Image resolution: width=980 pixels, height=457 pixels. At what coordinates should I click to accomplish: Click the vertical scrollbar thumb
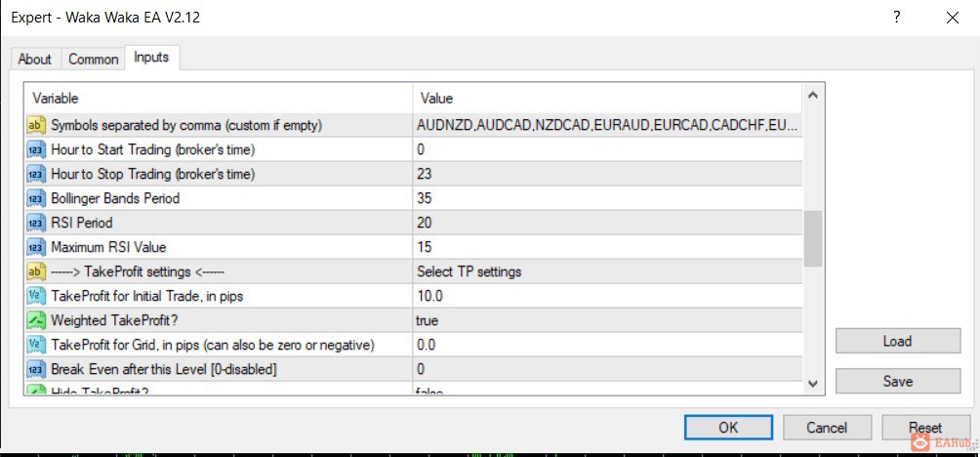coord(812,239)
